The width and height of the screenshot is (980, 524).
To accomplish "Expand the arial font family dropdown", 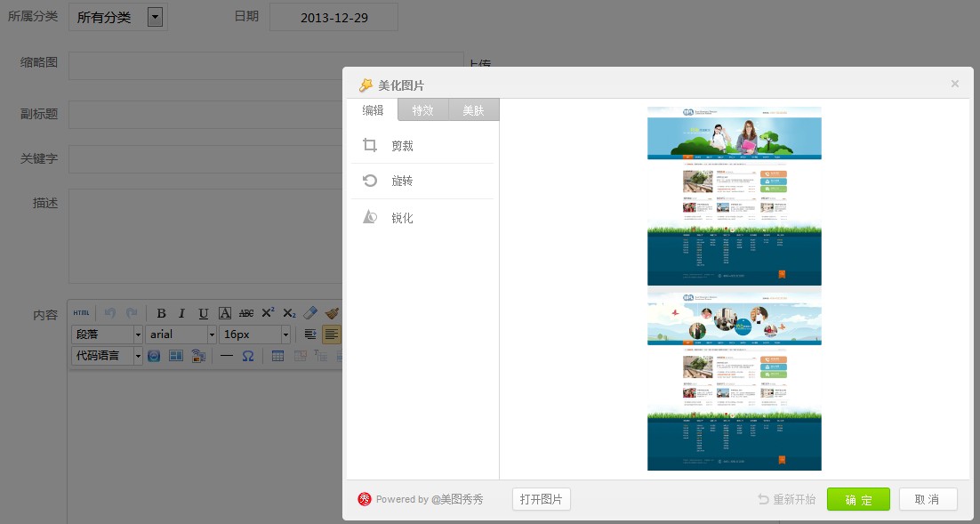I will [212, 335].
